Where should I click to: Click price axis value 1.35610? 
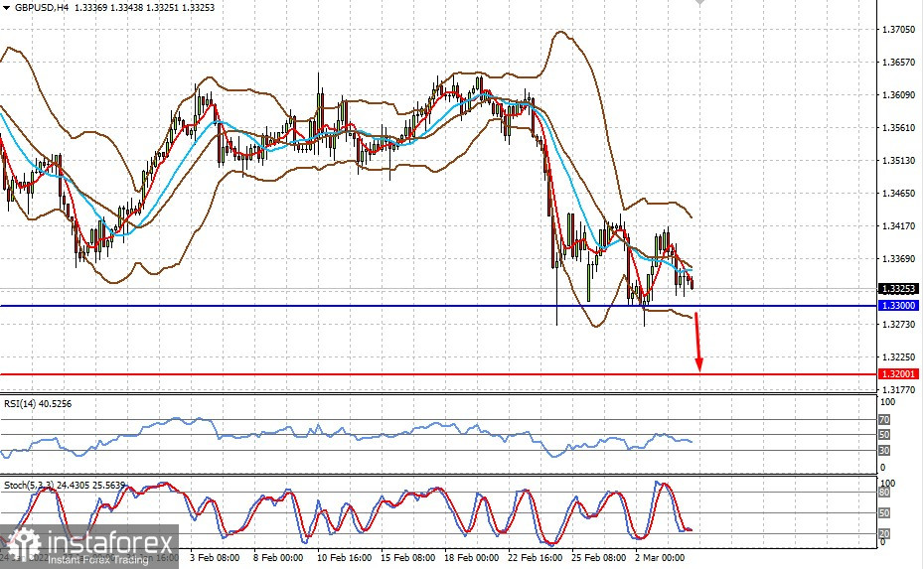pos(898,127)
